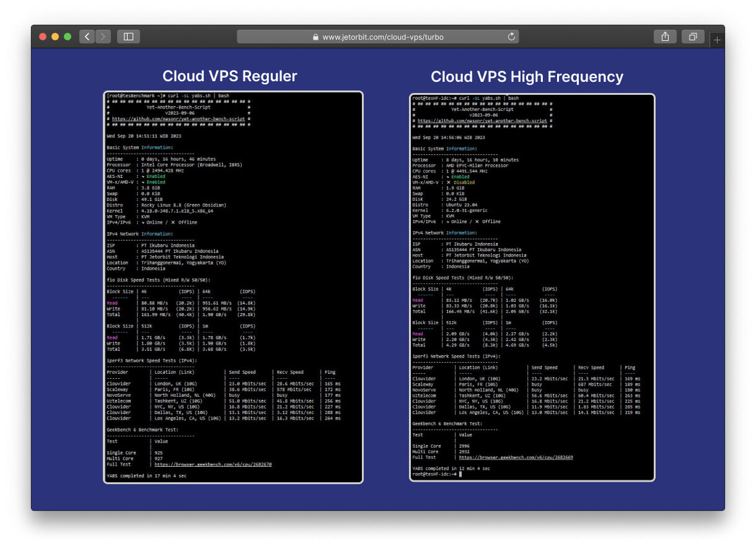
Task: Minimize the window with yellow button
Action: (55, 37)
